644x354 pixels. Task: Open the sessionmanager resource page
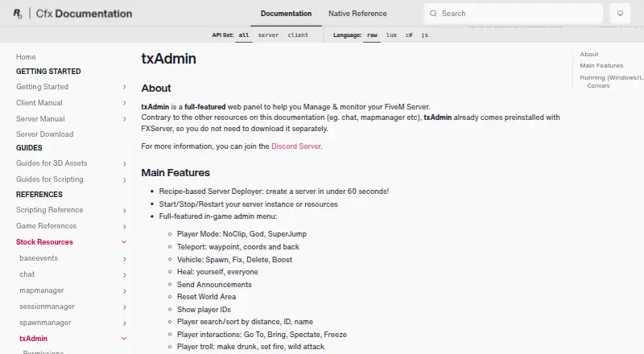(x=47, y=307)
